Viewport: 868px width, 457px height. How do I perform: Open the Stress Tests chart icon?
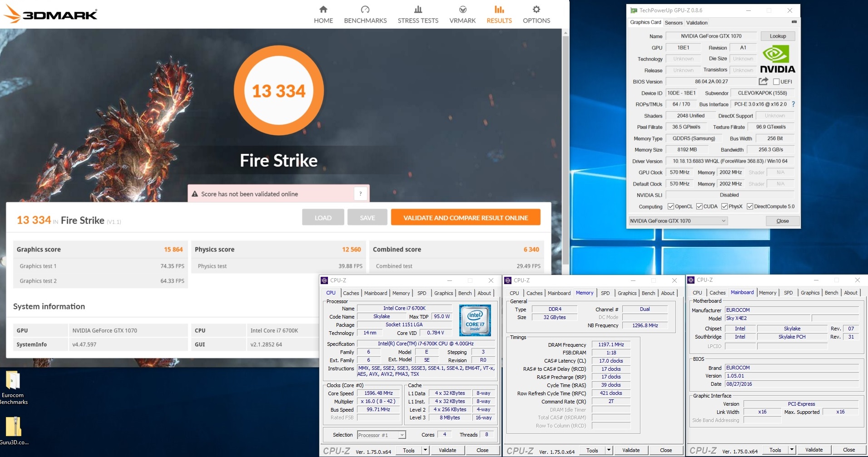(418, 10)
